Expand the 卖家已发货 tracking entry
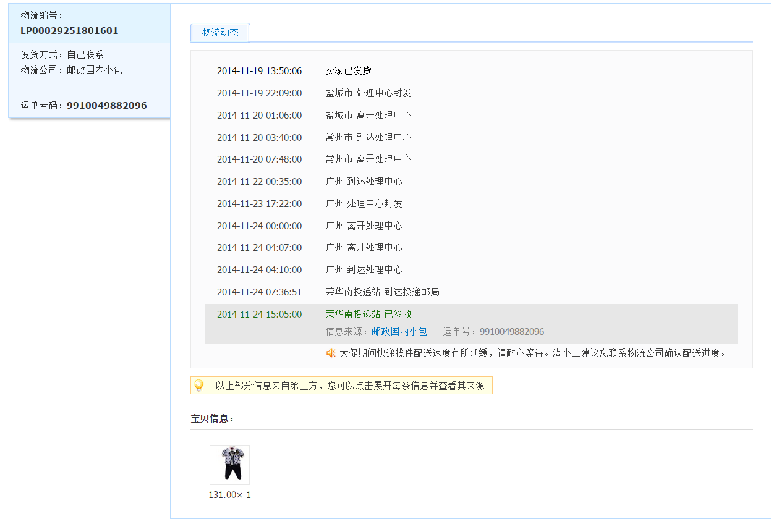The height and width of the screenshot is (532, 771). 348,71
